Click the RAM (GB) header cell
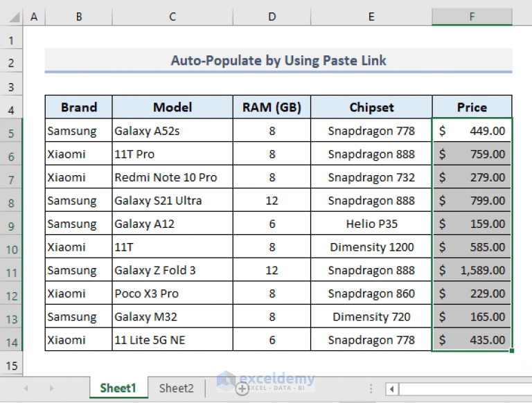 point(272,107)
